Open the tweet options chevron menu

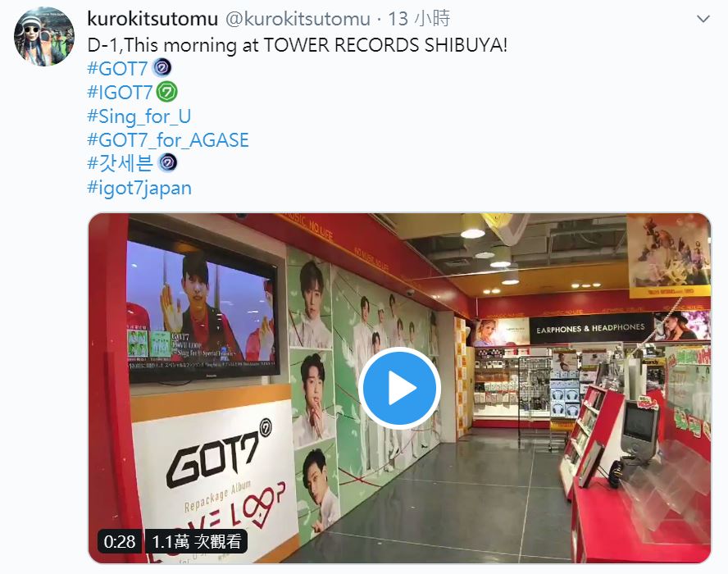coord(703,19)
